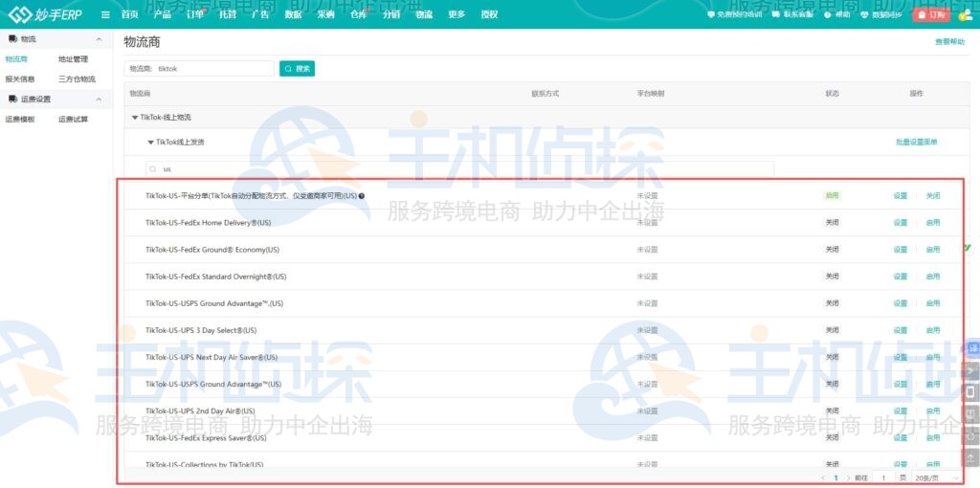Viewport: 980px width, 488px height.
Task: Click the 批量设置面单 link
Action: [916, 143]
